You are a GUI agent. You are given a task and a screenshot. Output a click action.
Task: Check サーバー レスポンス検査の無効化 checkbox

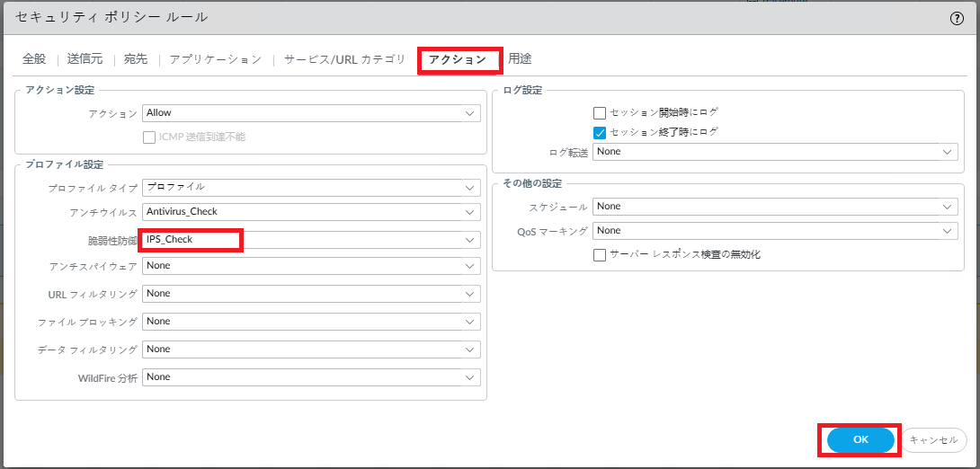pyautogui.click(x=600, y=255)
